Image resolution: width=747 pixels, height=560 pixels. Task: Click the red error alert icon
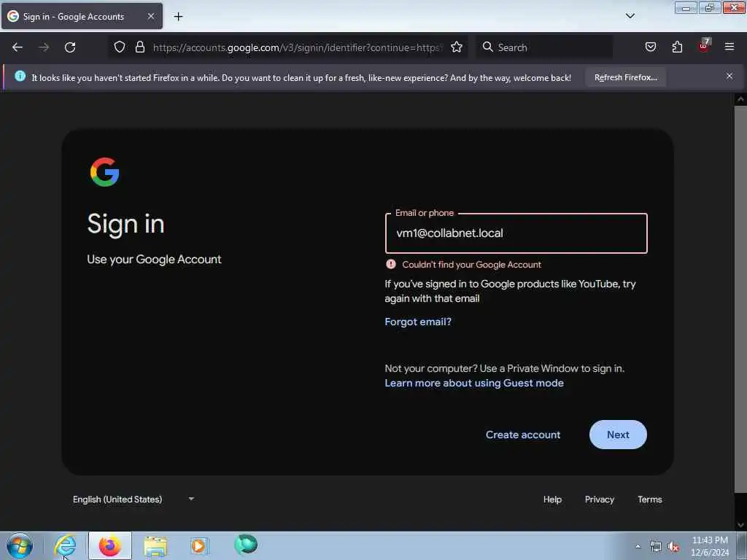391,264
